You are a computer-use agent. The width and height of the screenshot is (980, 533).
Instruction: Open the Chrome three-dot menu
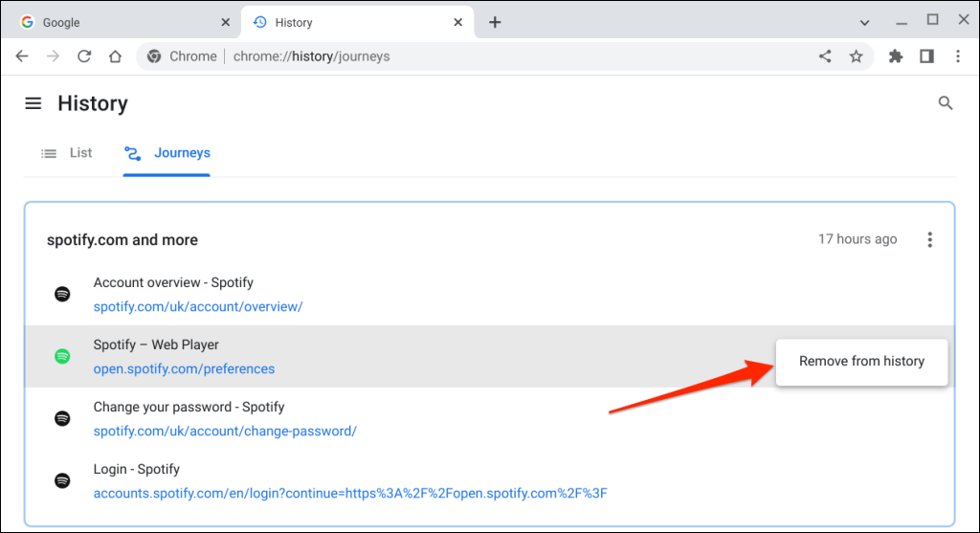pyautogui.click(x=958, y=56)
